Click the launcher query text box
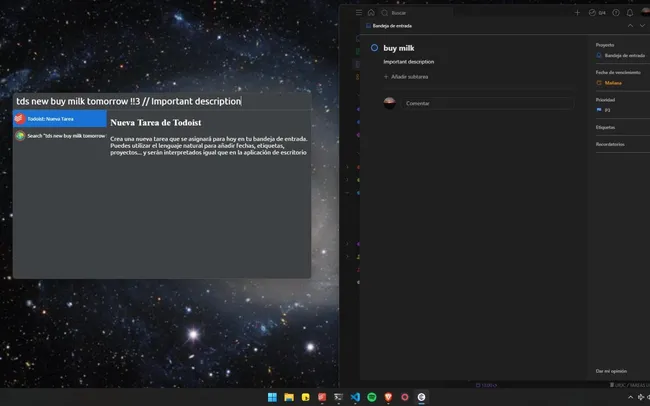Image resolution: width=650 pixels, height=406 pixels. point(162,101)
